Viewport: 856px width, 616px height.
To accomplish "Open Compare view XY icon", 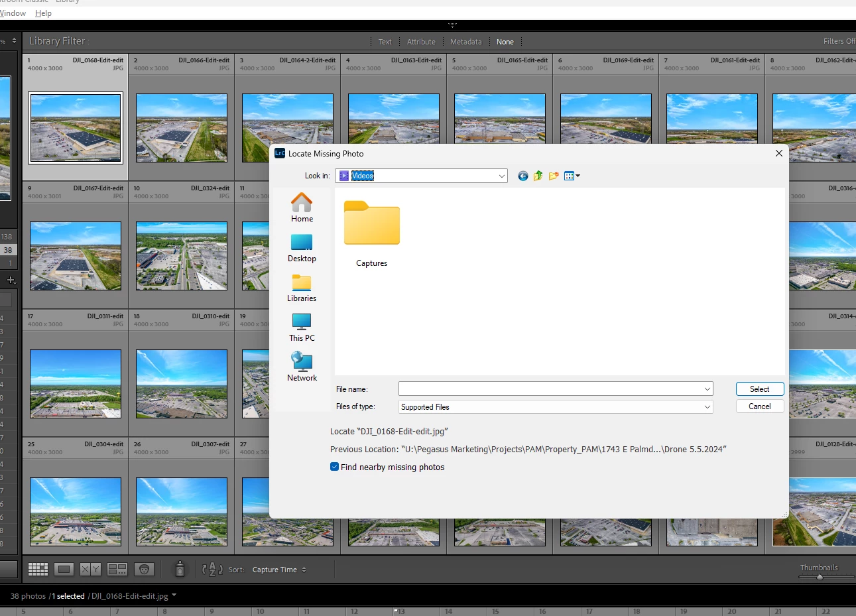I will pyautogui.click(x=90, y=569).
